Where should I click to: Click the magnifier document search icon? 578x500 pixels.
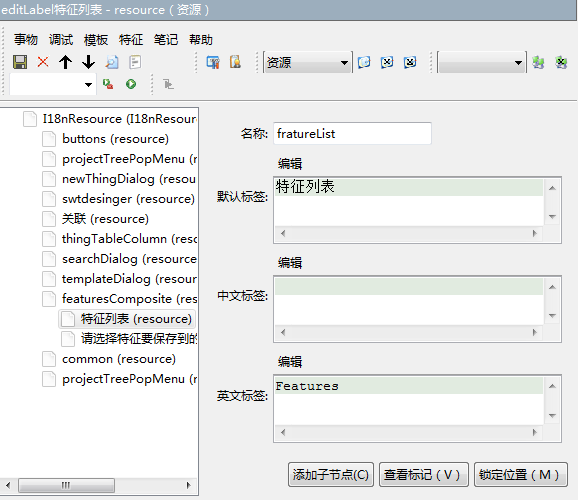coord(112,62)
